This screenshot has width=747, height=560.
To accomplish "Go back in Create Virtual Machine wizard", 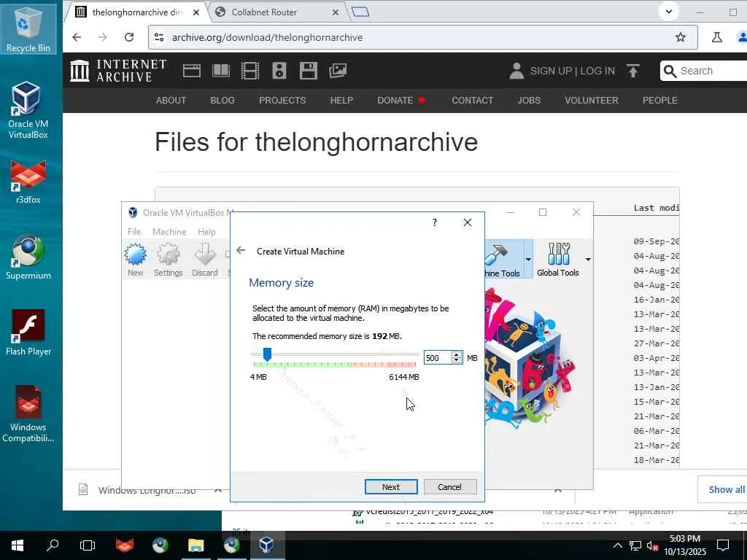I will point(241,251).
